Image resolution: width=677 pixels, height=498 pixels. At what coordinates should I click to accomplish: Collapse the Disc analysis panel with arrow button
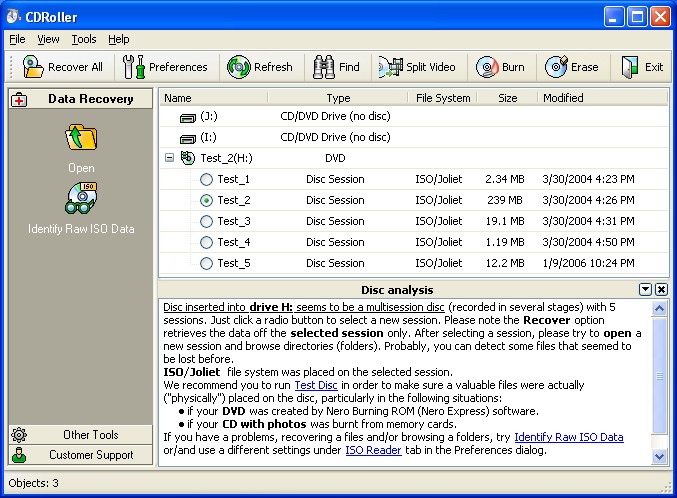(x=645, y=290)
